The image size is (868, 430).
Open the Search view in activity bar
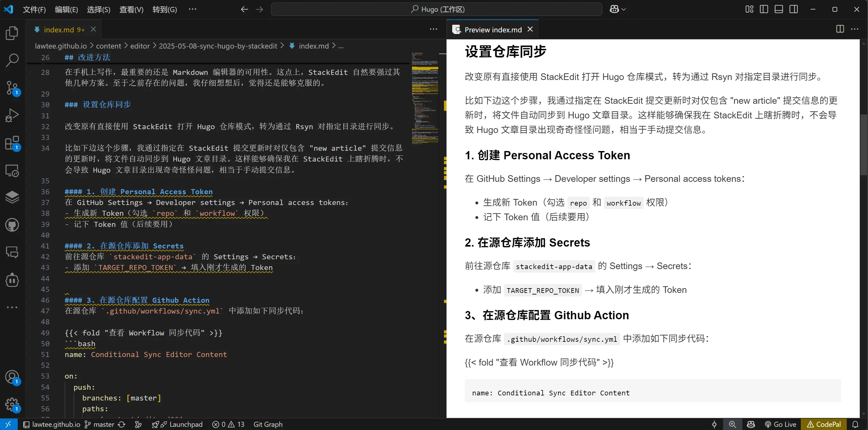12,60
